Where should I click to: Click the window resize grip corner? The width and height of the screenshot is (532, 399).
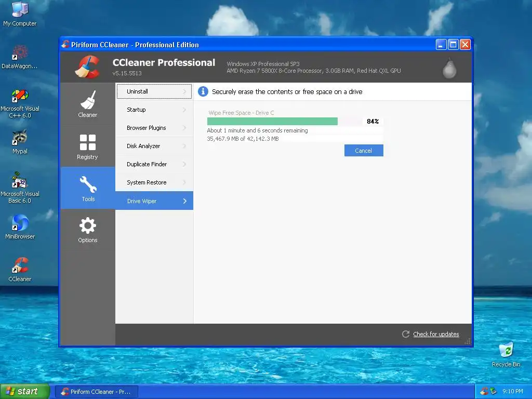tap(468, 341)
